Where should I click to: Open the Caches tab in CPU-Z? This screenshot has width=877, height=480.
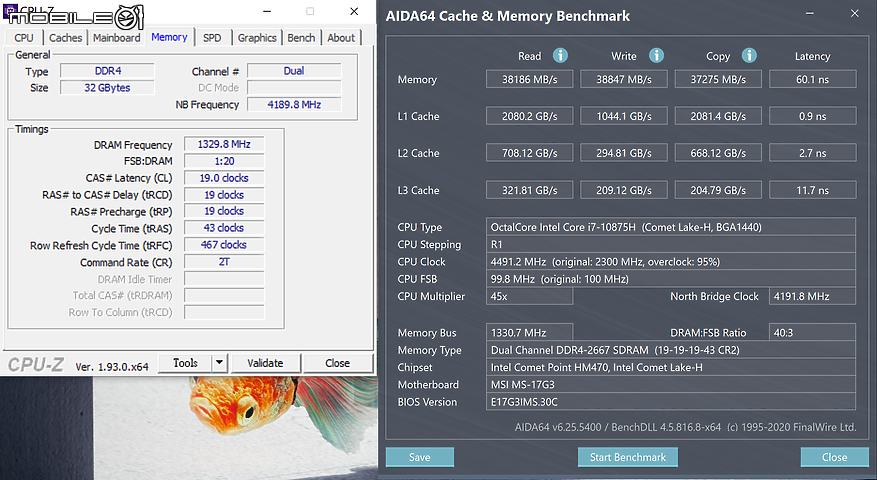coord(65,38)
